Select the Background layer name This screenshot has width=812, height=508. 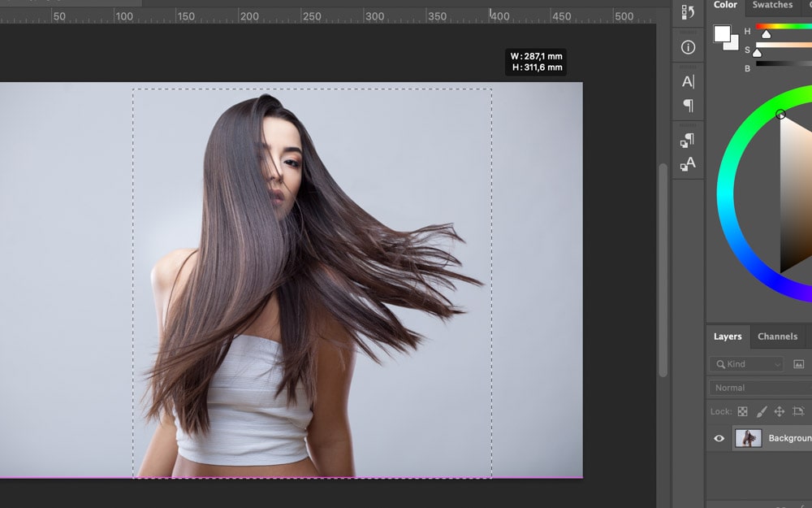point(790,439)
